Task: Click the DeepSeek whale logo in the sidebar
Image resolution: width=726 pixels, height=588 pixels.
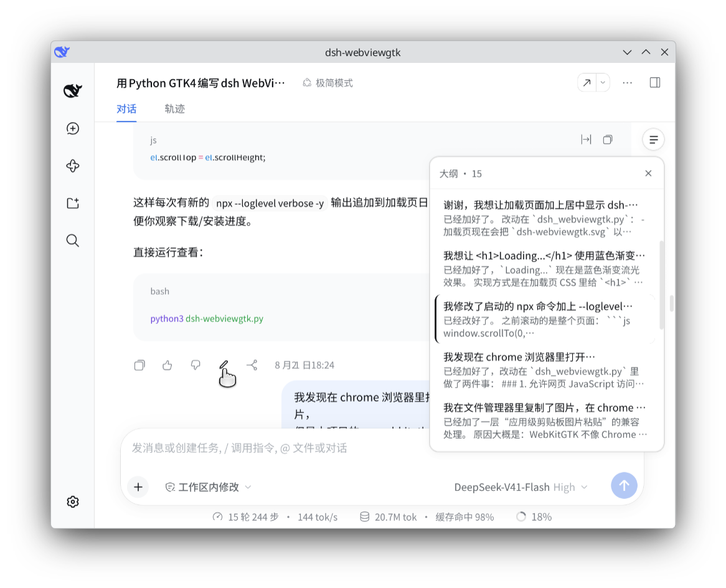Action: click(x=73, y=90)
